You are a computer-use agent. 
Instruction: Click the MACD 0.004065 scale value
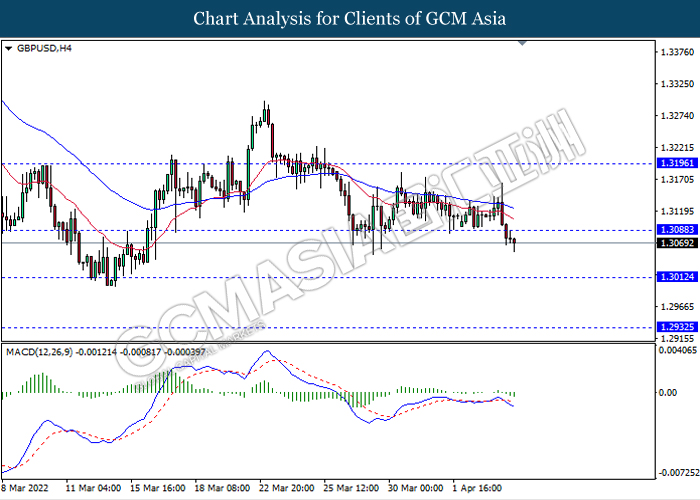click(678, 350)
